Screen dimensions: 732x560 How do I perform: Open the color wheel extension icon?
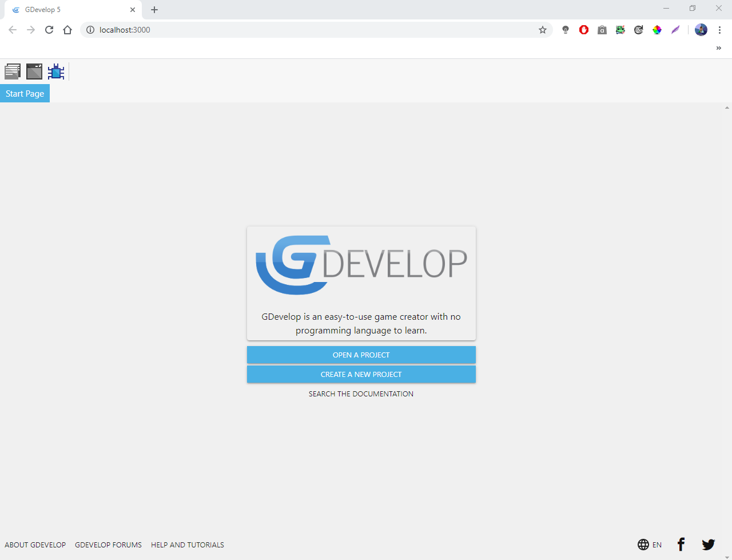point(657,30)
